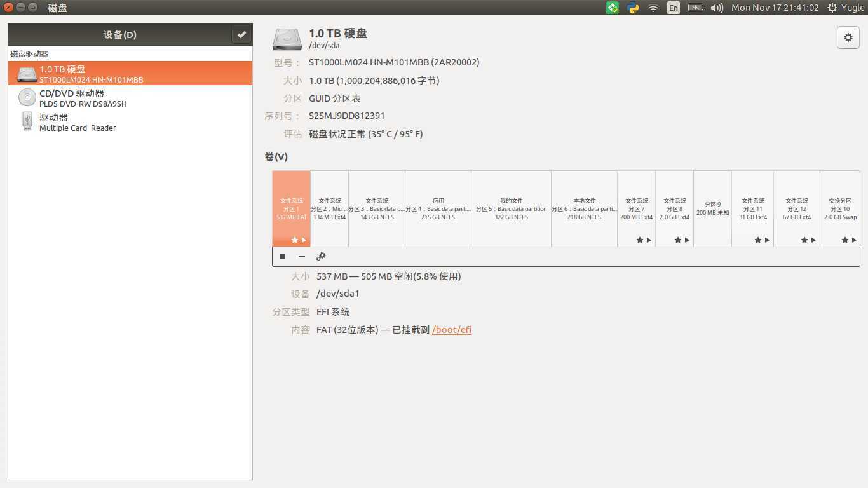Open the partition options gears button
This screenshot has width=868, height=488.
coord(321,257)
